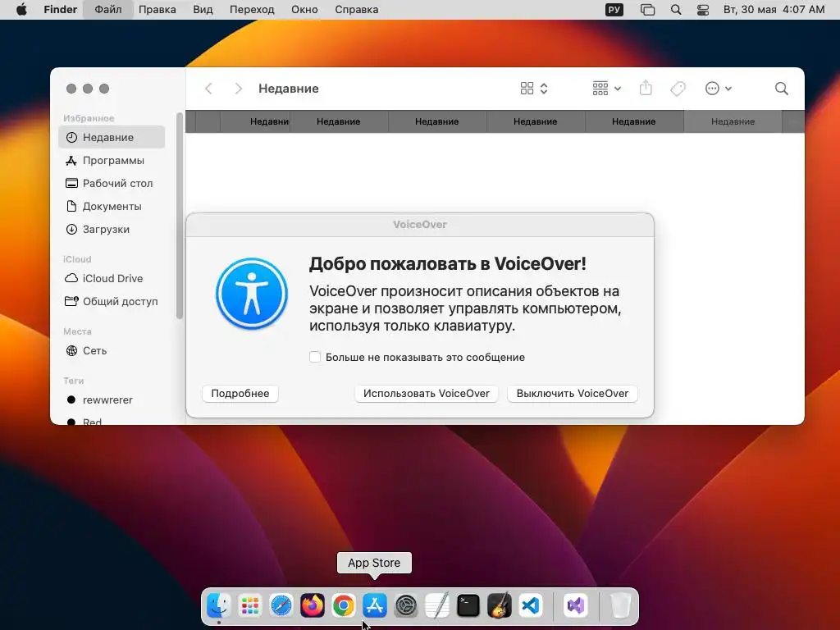Launch Safari from the Dock
Image resolution: width=840 pixels, height=630 pixels.
coord(281,606)
